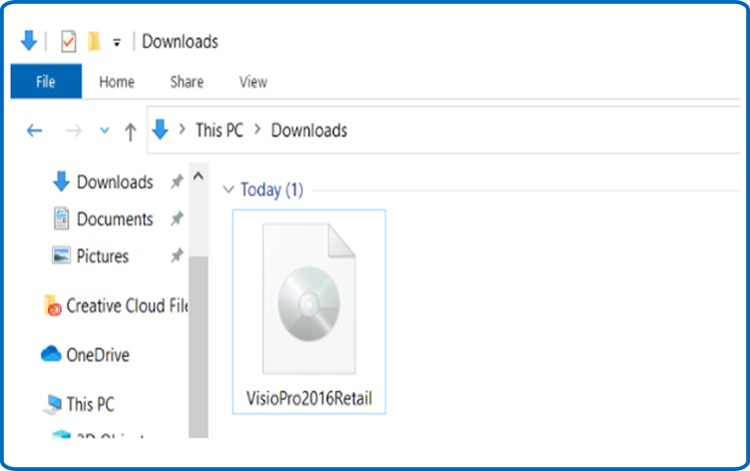The image size is (750, 471).
Task: Click the Creative Cloud folder icon
Action: tap(53, 306)
